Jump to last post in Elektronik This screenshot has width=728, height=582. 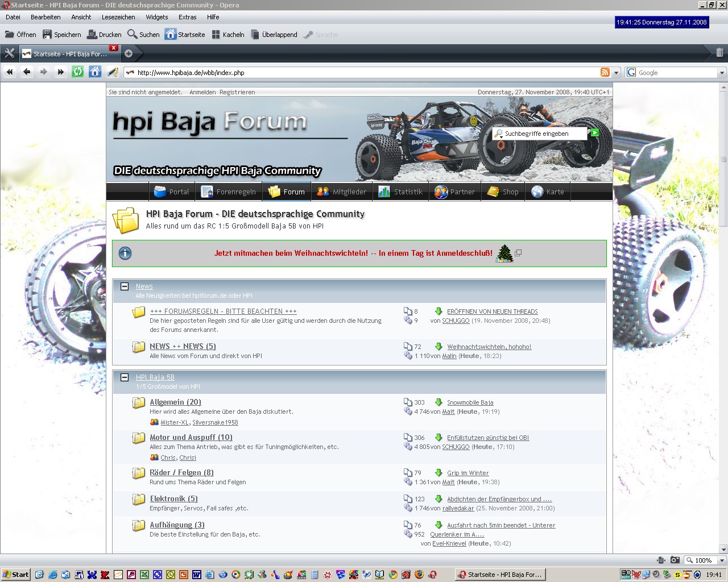(x=439, y=499)
